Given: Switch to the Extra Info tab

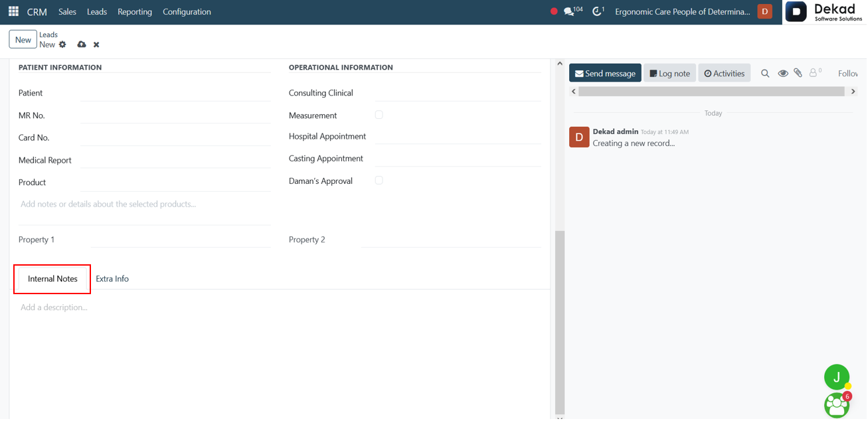Looking at the screenshot, I should point(112,279).
